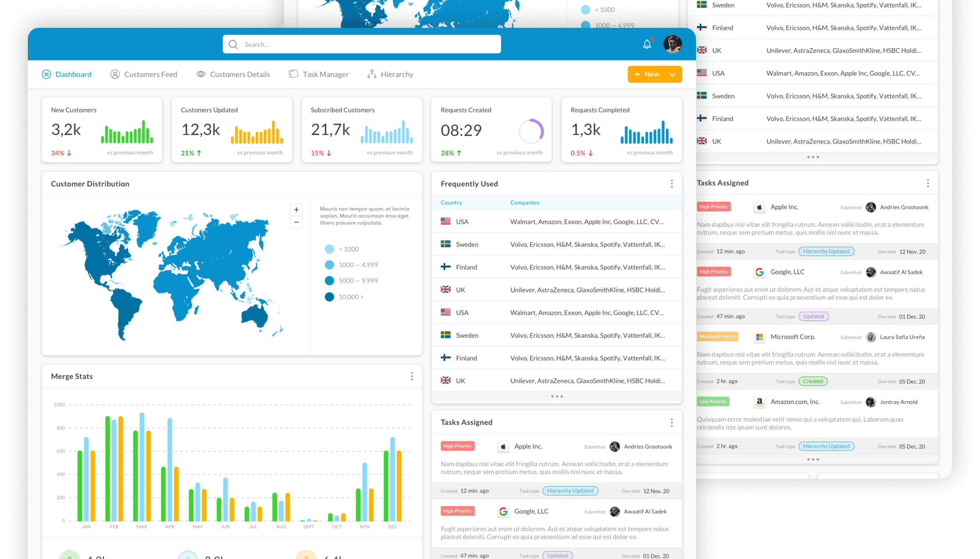Click the notification bell icon
Viewport: 980px width, 559px height.
[x=647, y=45]
